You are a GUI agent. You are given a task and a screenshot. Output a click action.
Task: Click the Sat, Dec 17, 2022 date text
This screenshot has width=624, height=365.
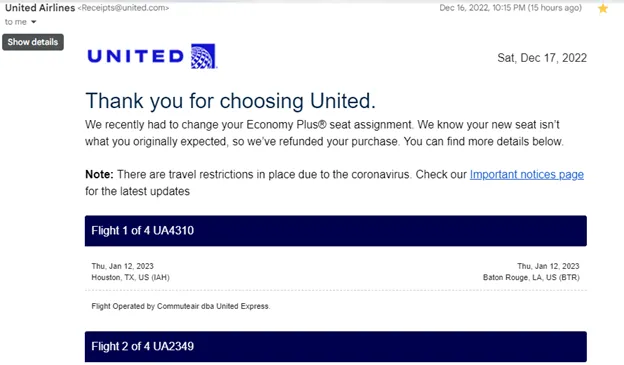click(542, 58)
